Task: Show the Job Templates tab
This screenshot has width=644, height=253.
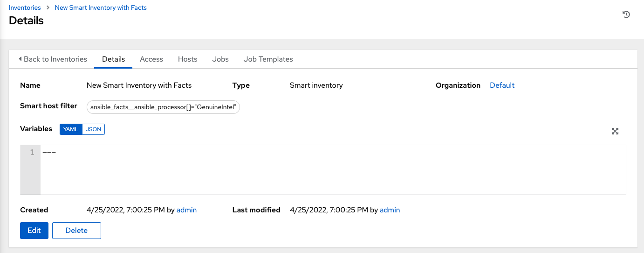Action: (268, 59)
